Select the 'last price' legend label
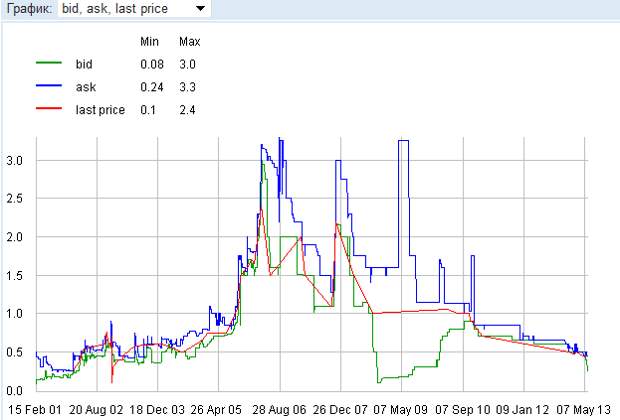Viewport: 620px width, 420px height. point(100,110)
